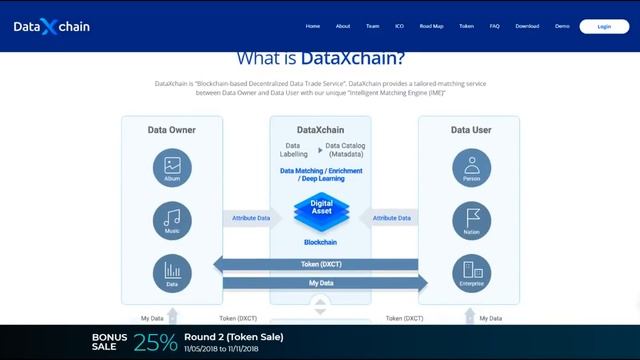Click the Person icon under Data User
The width and height of the screenshot is (640, 360).
(471, 168)
